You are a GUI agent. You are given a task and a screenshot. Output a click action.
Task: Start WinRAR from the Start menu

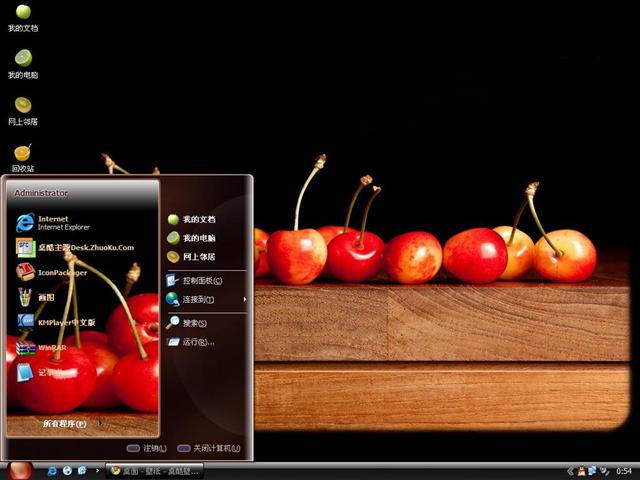click(55, 347)
